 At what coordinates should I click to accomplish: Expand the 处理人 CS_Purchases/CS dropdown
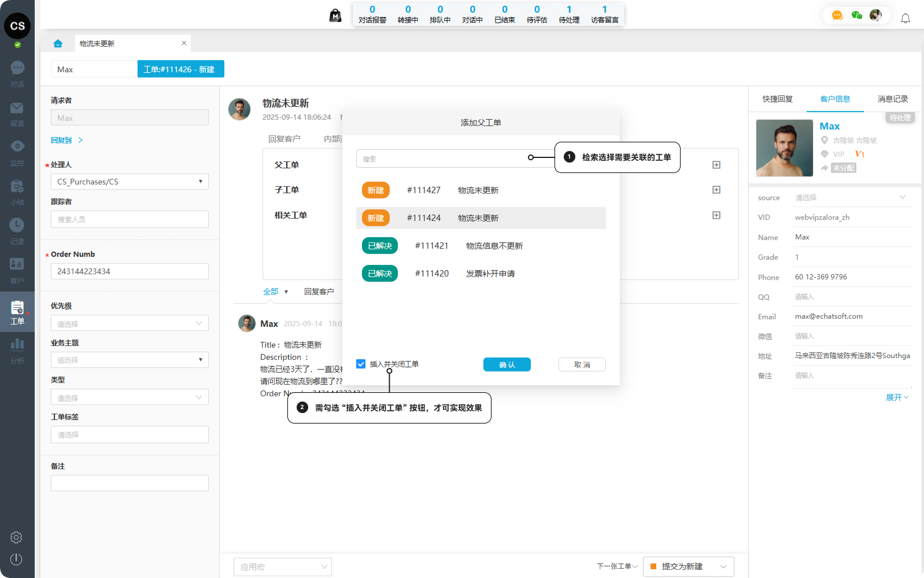(130, 182)
